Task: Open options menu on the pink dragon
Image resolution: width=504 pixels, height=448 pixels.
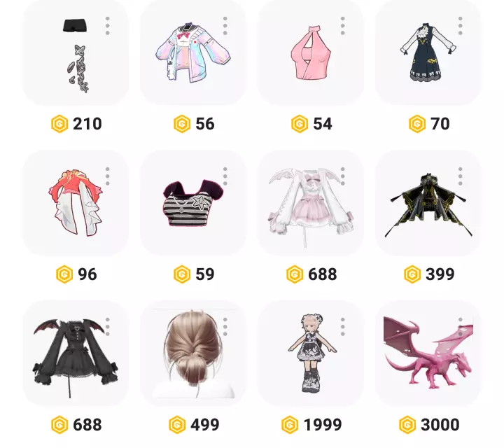Action: [461, 326]
